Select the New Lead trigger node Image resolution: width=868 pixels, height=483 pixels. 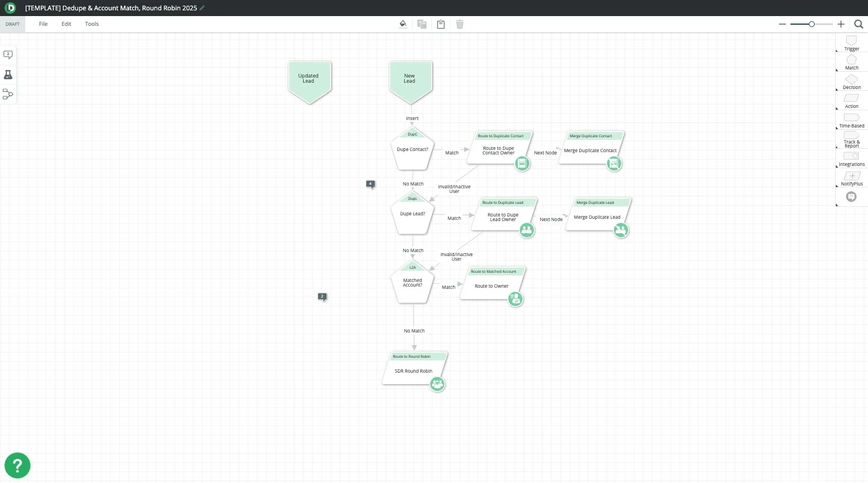410,79
